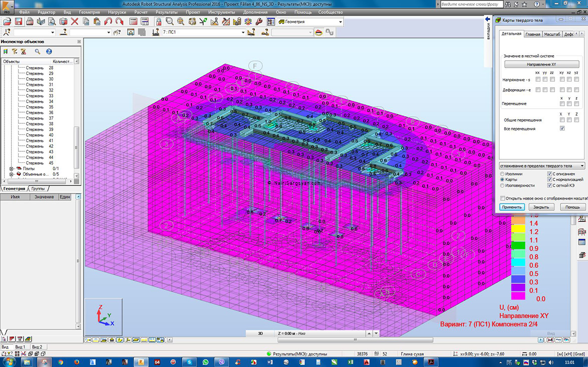
Task: Click the filter icon in Object Inspector
Action: 15,52
